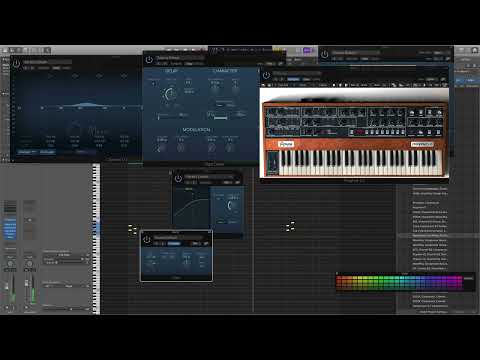Open the preset name menu in the Compressor header
Screen dimensions: 480x360
coord(210,176)
